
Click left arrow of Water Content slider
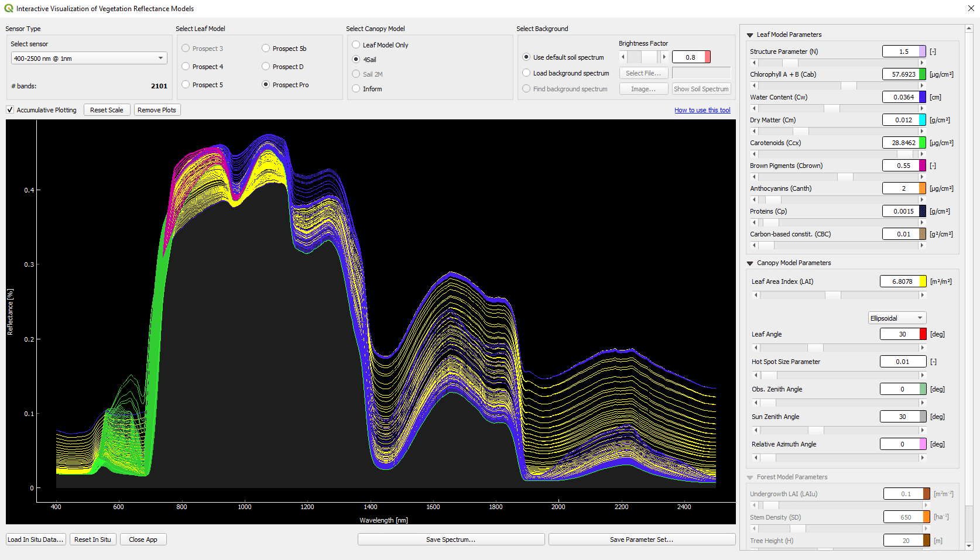(x=754, y=108)
